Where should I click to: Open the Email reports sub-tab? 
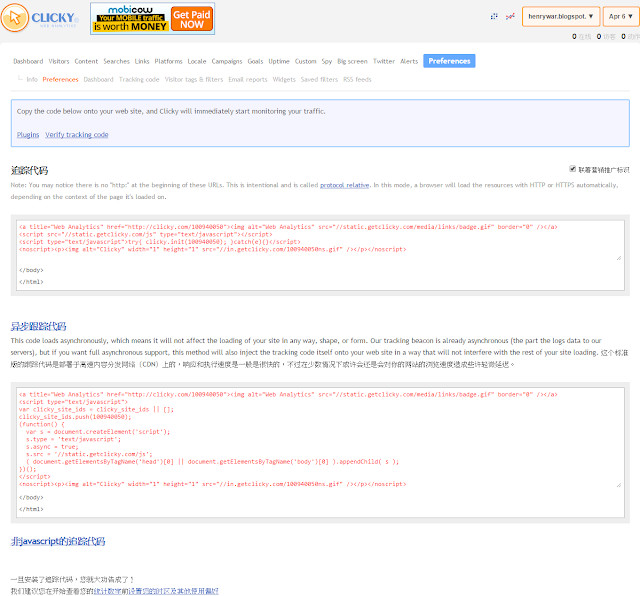tap(248, 79)
